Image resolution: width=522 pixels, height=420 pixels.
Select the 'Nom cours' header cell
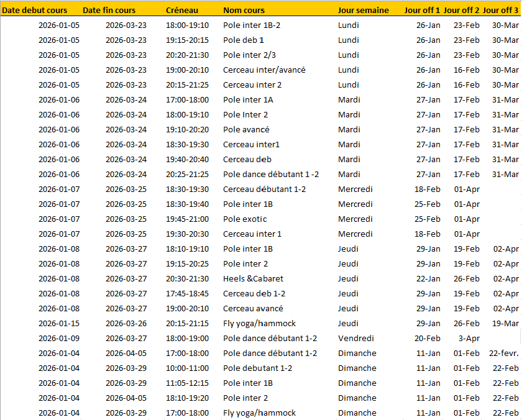click(x=244, y=10)
